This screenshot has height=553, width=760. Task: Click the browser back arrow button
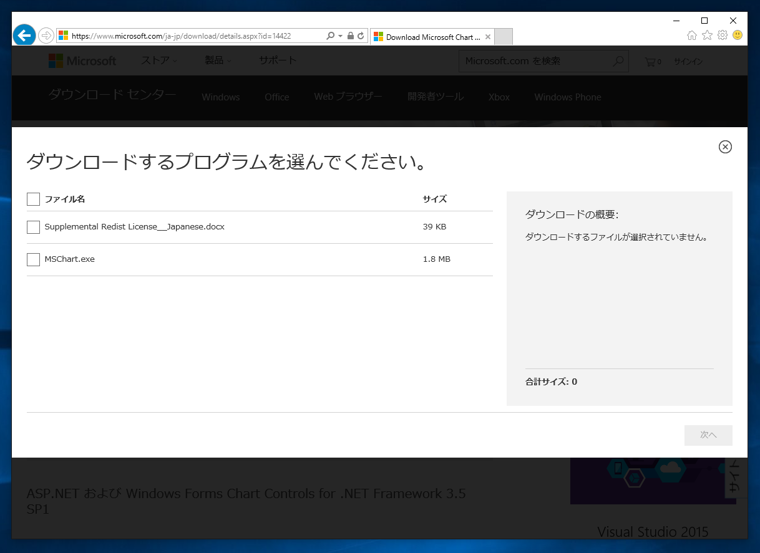click(x=24, y=35)
